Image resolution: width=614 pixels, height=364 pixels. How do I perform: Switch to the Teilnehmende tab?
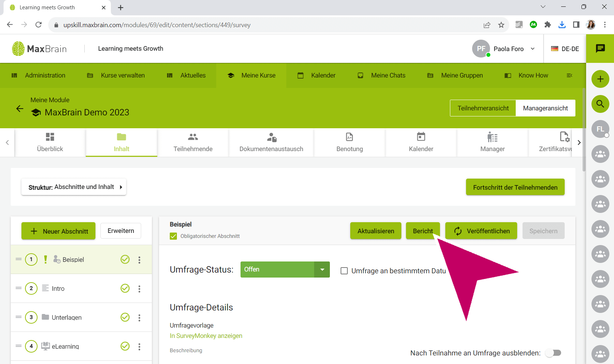point(193,143)
